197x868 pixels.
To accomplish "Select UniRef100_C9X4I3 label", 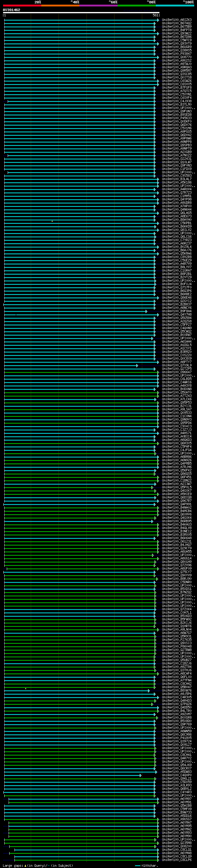I will pyautogui.click(x=177, y=426).
